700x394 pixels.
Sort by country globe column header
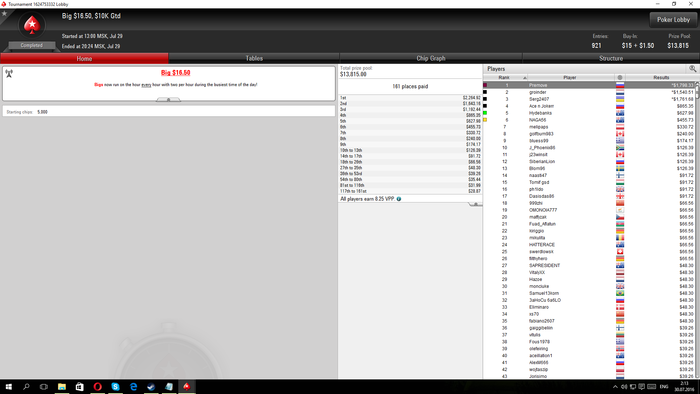620,78
